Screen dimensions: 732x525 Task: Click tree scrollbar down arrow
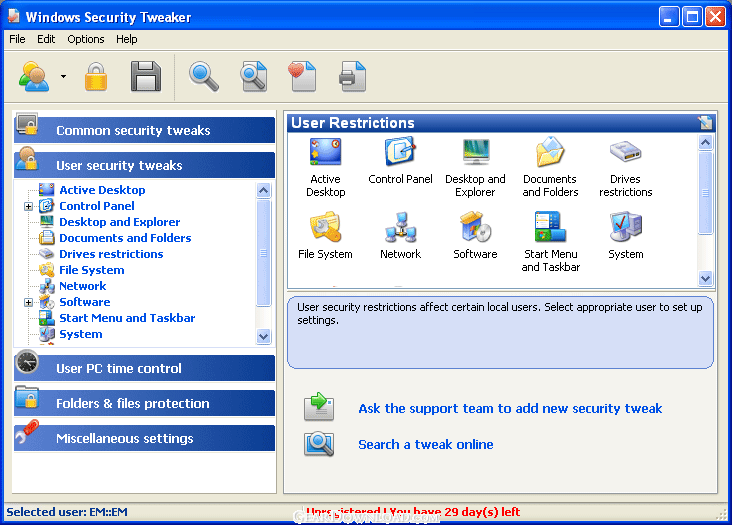point(263,336)
